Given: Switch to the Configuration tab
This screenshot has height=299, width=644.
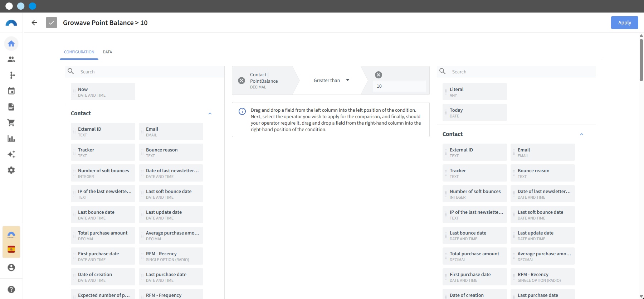Looking at the screenshot, I should coord(79,52).
